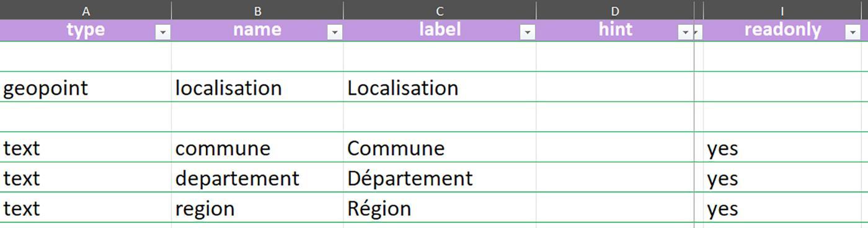Screen dimensions: 868x228
Task: Select column A header
Action: point(86,11)
